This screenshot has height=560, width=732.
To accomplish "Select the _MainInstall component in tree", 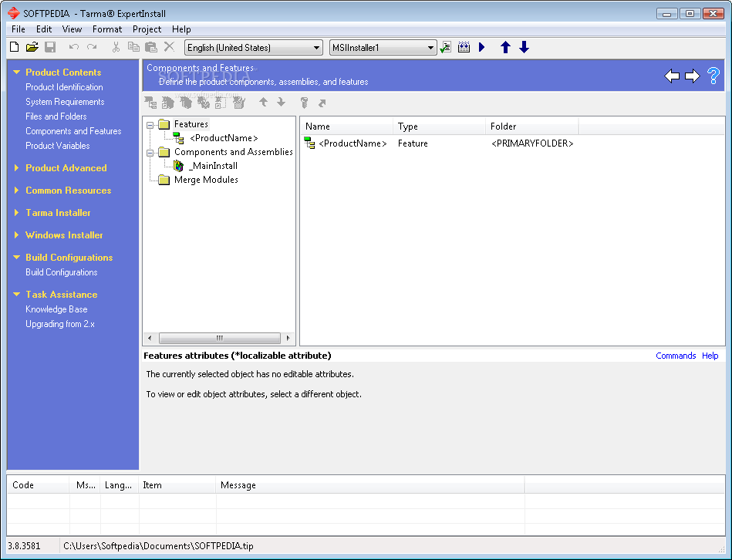I will 213,166.
